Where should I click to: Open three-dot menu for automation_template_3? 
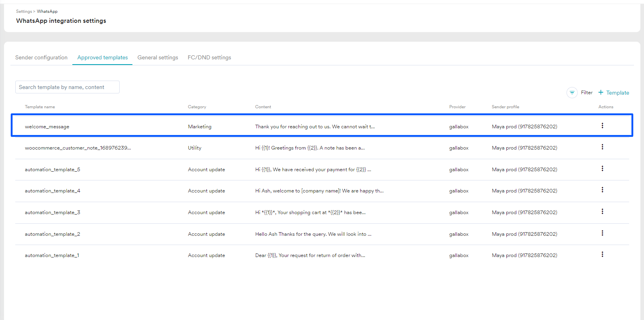[x=602, y=212]
